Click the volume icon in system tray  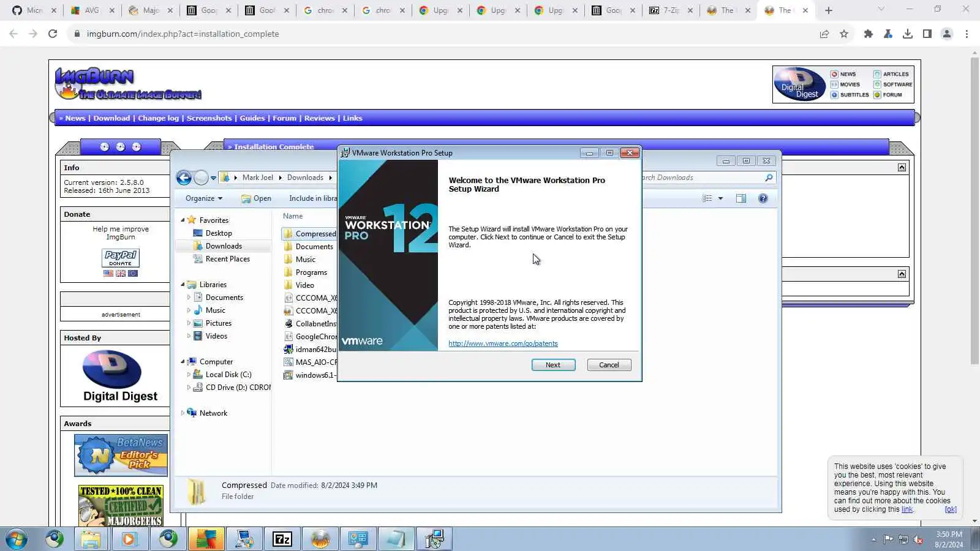pos(918,539)
